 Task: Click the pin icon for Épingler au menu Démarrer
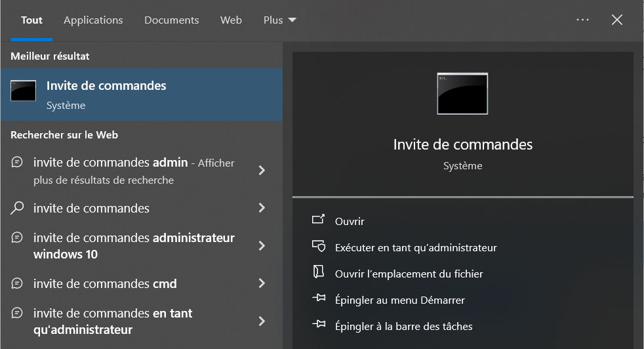click(x=318, y=300)
